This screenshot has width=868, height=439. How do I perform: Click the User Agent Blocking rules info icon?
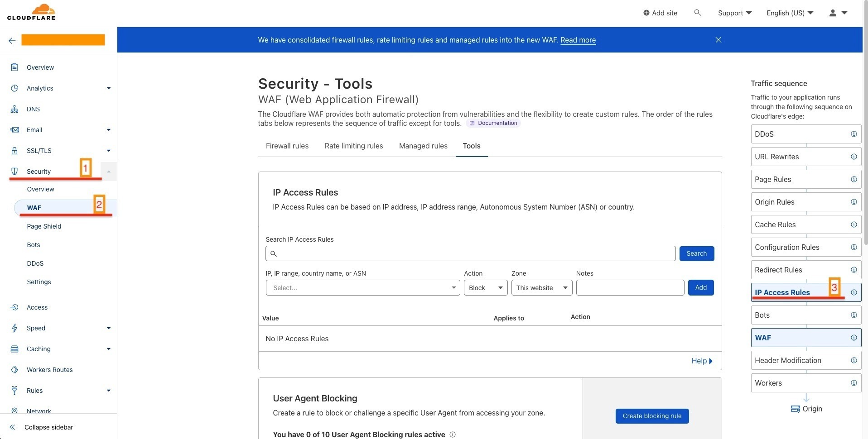click(453, 434)
